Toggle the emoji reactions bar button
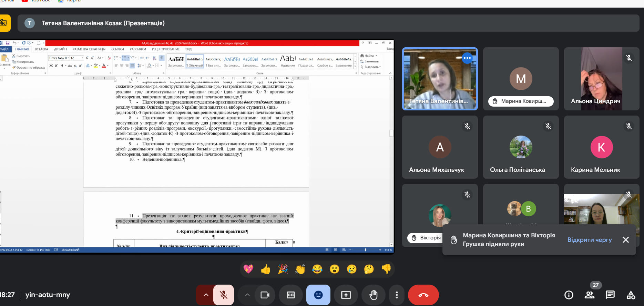Image resolution: width=644 pixels, height=306 pixels. pyautogui.click(x=318, y=295)
